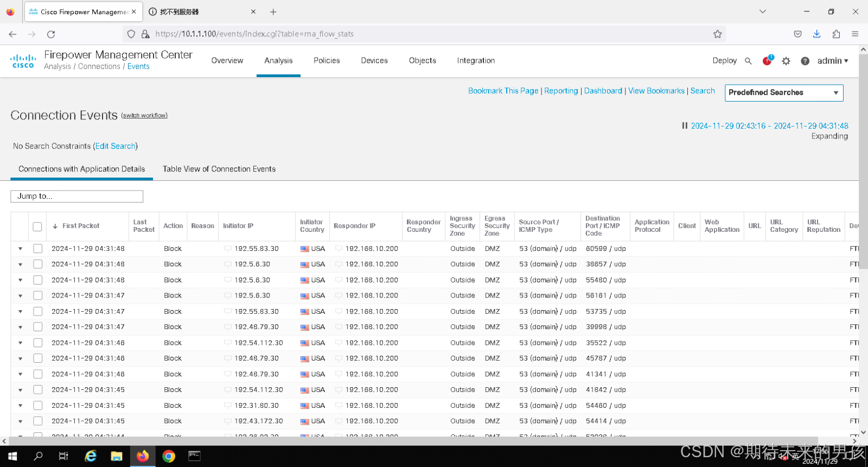Click the Events breadcrumb link
Screen dimensions: 868x467
tap(138, 66)
